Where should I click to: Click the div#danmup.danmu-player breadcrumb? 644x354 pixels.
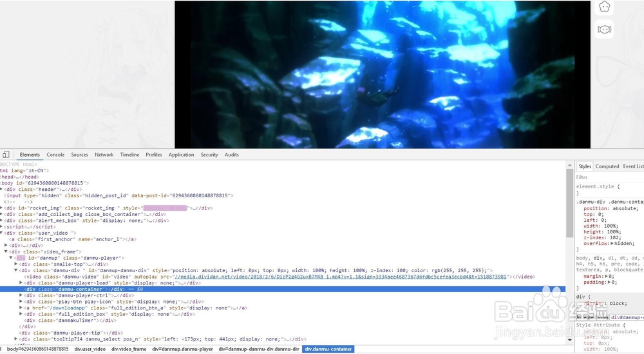[182, 349]
